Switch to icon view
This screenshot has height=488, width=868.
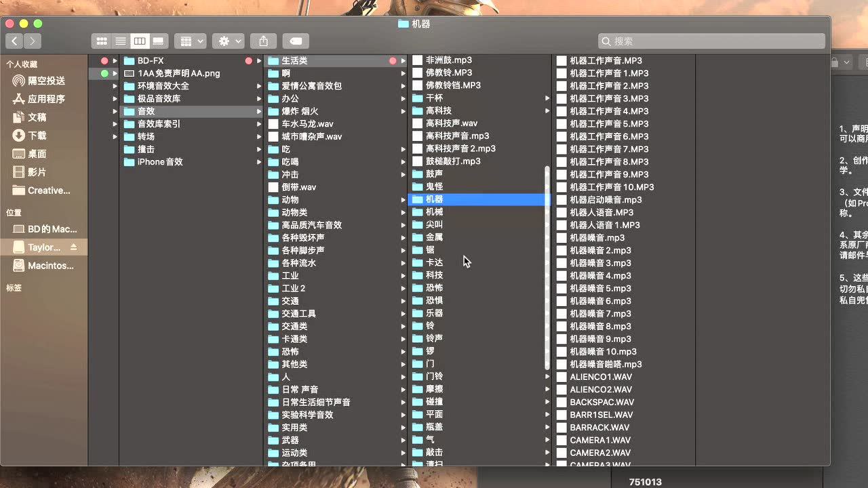click(101, 41)
